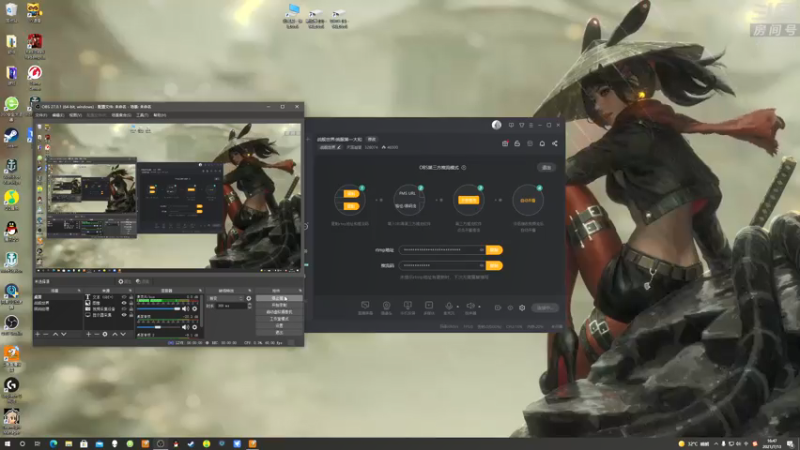Reveal hidden stream key with eye icon
Screen dimensions: 800x450
coord(481,265)
